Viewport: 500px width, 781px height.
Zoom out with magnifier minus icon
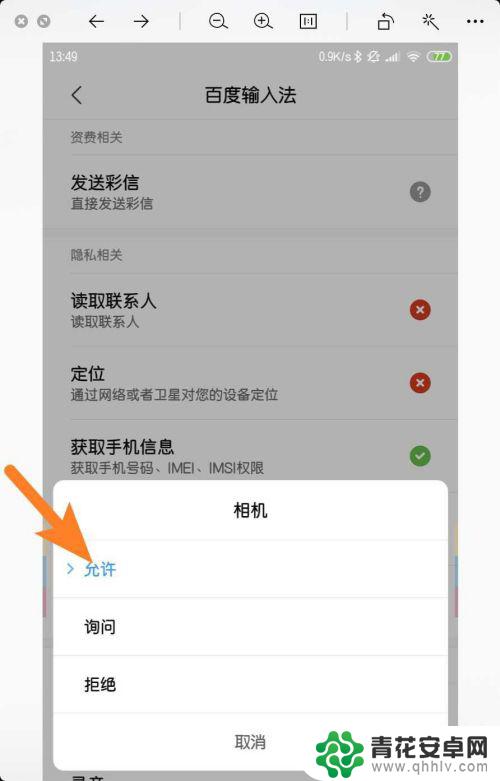[x=218, y=21]
